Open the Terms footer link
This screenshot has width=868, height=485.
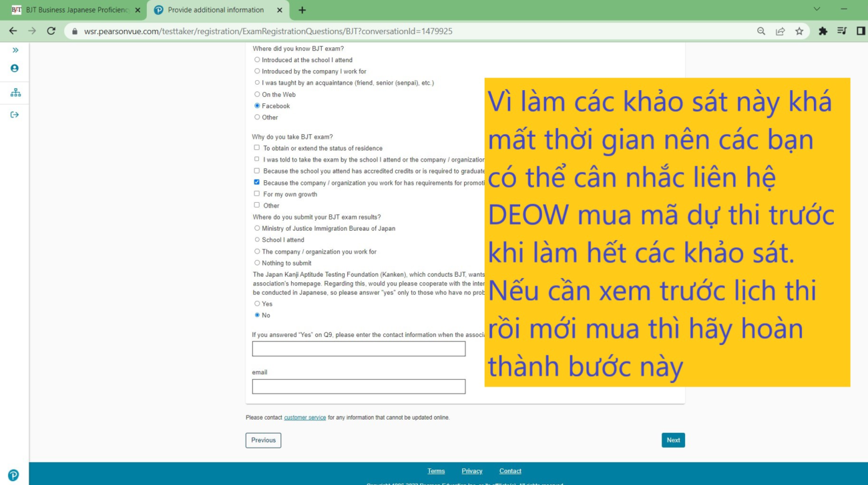436,471
